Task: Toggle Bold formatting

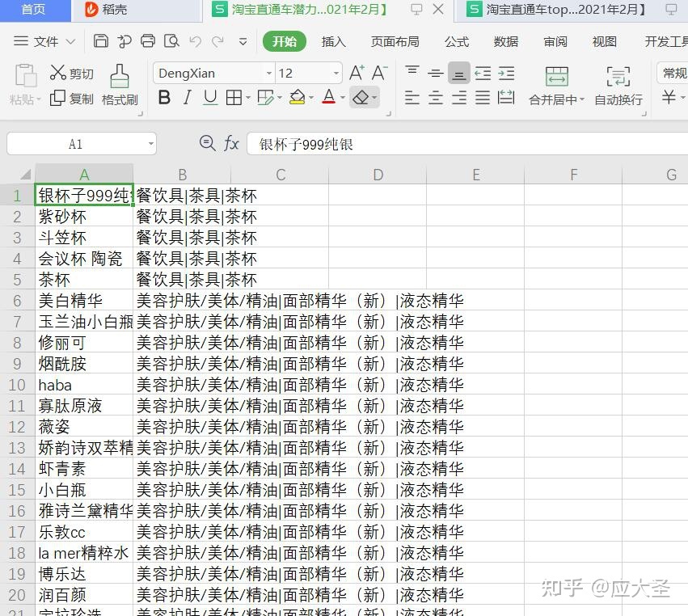Action: [x=164, y=97]
